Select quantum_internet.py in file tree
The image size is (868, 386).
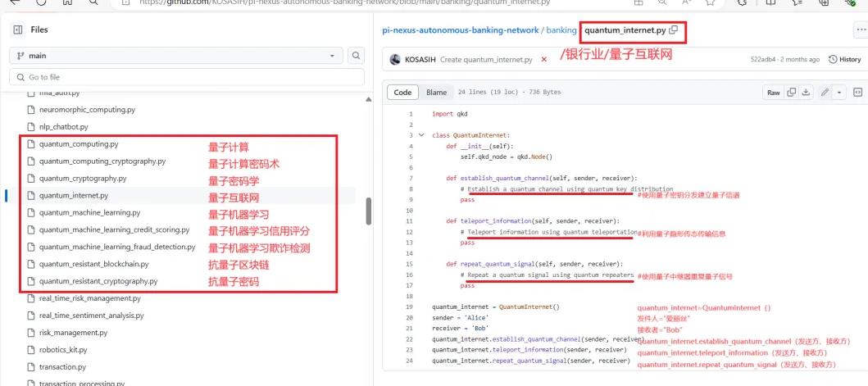pyautogui.click(x=74, y=196)
